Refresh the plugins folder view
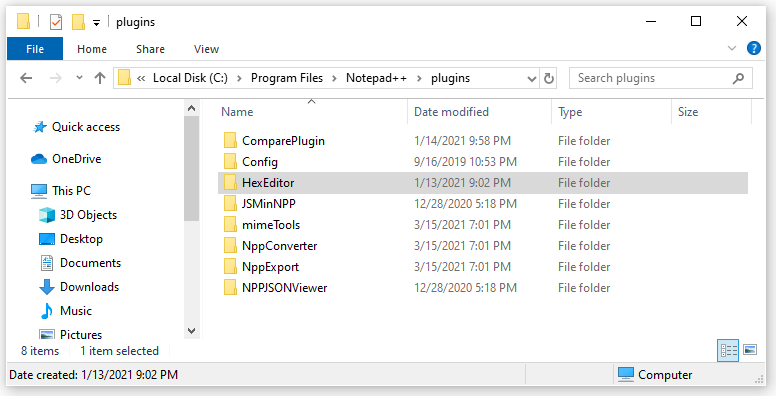This screenshot has height=396, width=776. coord(548,78)
